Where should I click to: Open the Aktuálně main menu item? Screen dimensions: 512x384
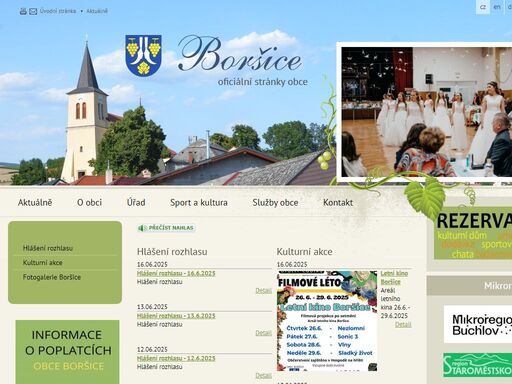tap(35, 202)
